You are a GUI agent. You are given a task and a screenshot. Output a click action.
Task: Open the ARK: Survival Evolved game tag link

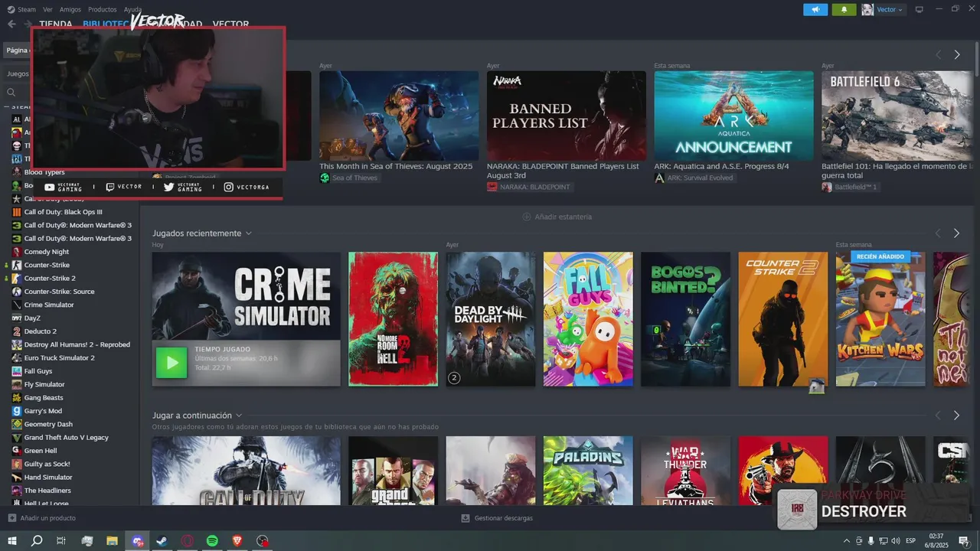click(695, 178)
